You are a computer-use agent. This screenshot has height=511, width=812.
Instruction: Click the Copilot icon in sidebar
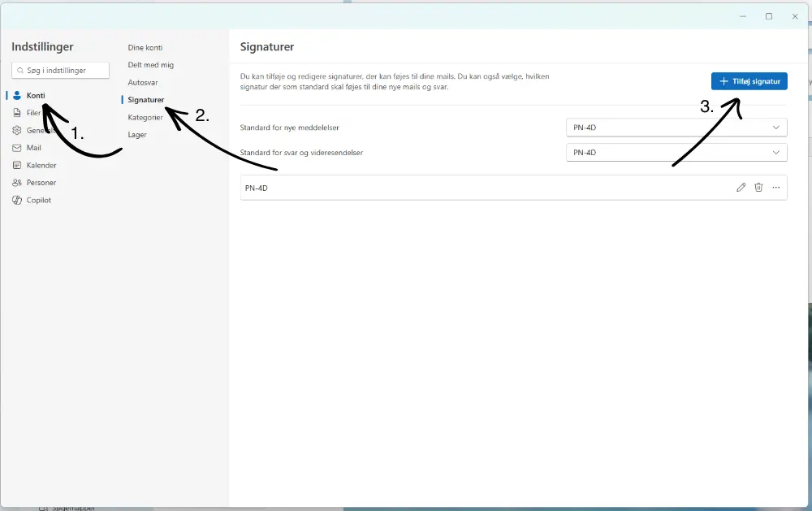tap(17, 200)
